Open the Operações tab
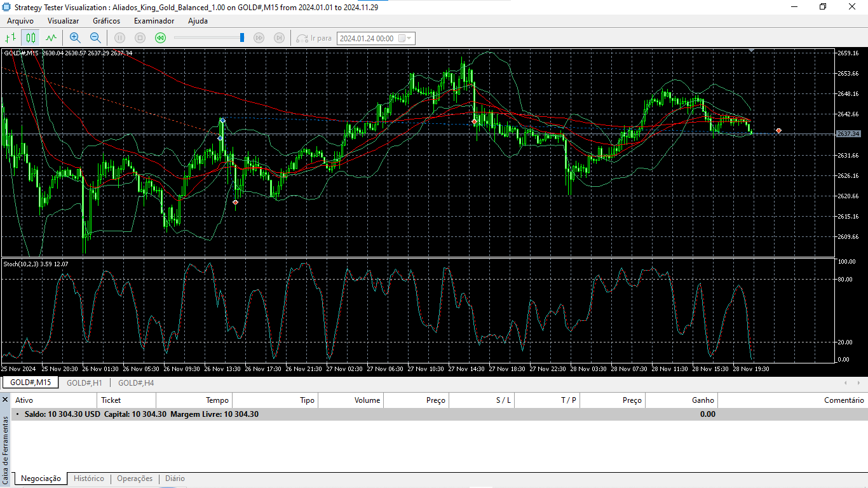The image size is (868, 488). click(135, 478)
